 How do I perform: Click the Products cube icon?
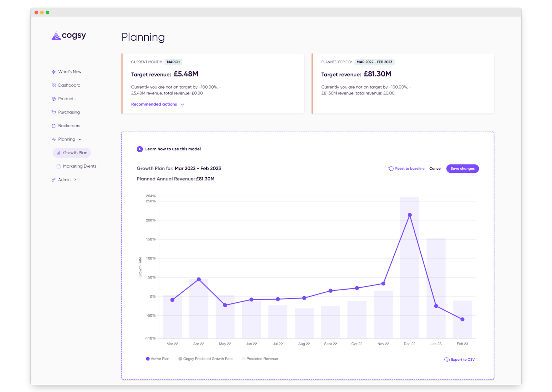(53, 99)
